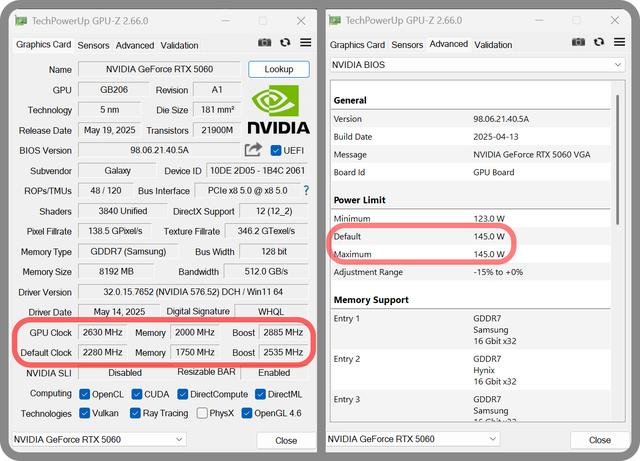Click the Boost value 2885 MHz

(283, 332)
